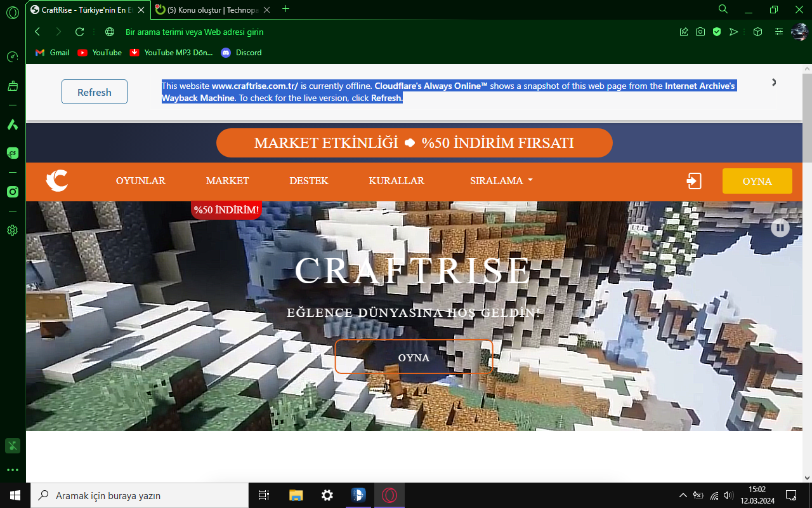Reload the current page

pyautogui.click(x=79, y=32)
